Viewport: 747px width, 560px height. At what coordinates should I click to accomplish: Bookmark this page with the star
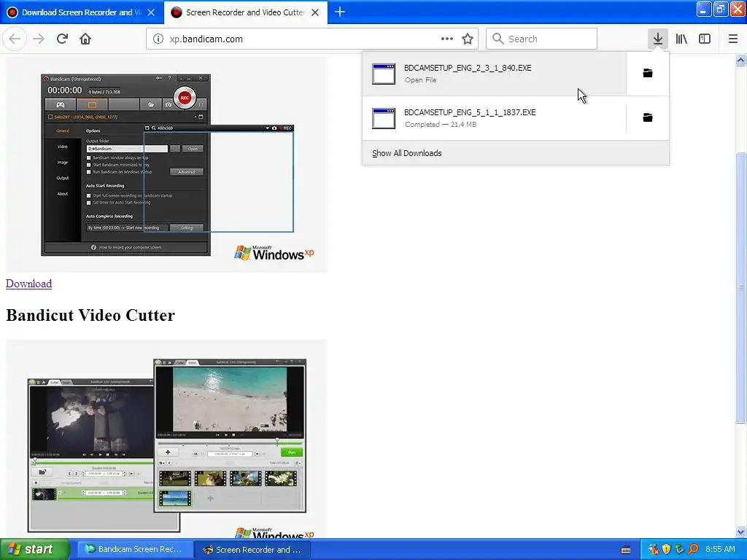click(468, 39)
